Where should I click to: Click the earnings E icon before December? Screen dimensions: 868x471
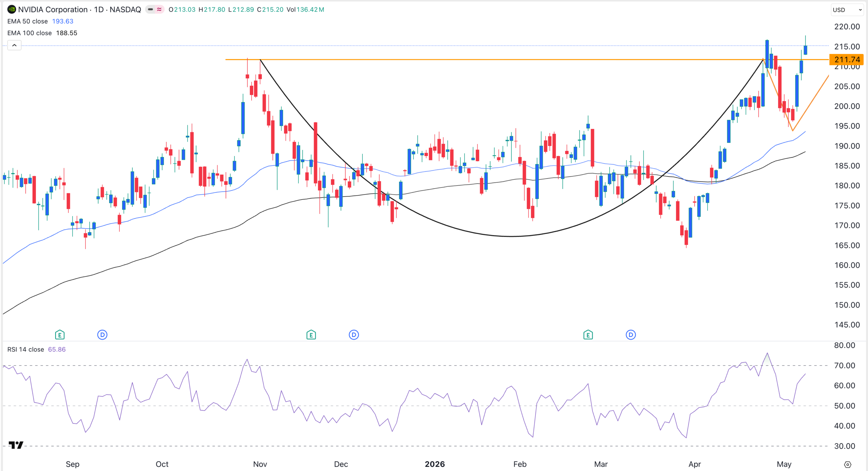(311, 335)
